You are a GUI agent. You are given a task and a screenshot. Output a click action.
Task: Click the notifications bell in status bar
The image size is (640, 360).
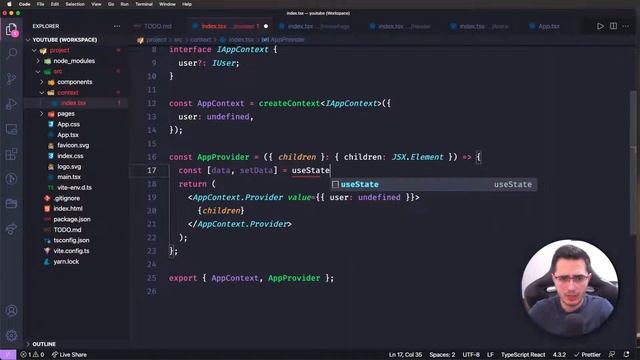pos(627,354)
